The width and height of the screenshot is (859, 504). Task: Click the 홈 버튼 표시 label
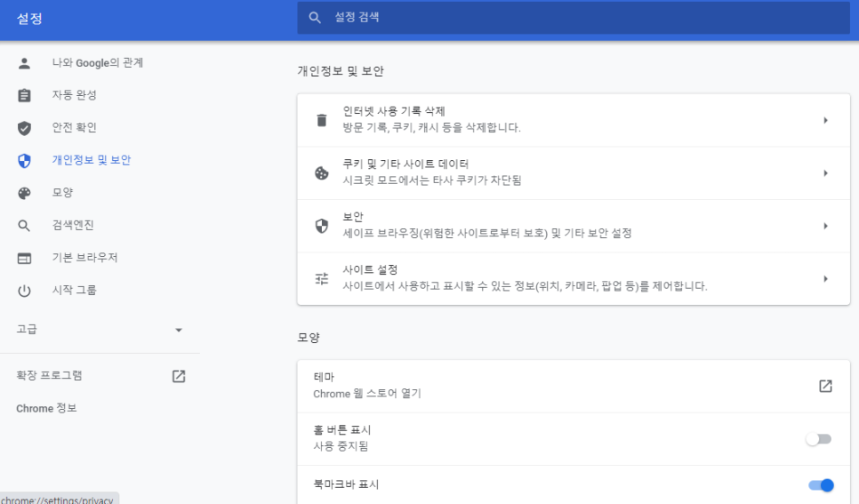click(342, 430)
